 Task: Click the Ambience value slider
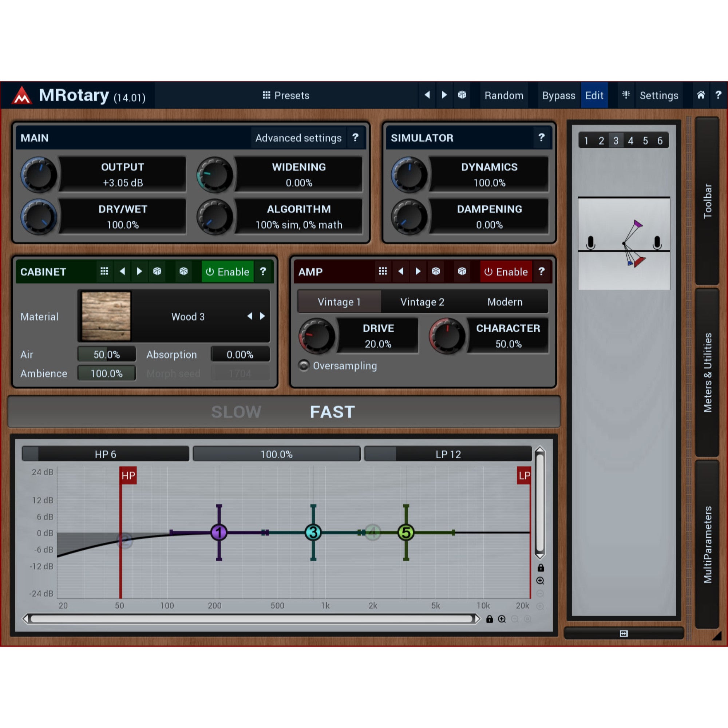point(107,373)
